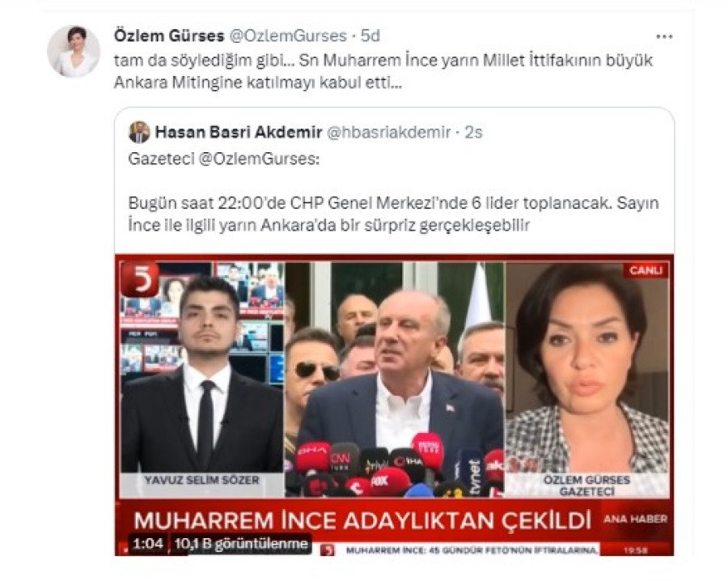Click the 10,1 B görüntülenme view count

click(241, 544)
